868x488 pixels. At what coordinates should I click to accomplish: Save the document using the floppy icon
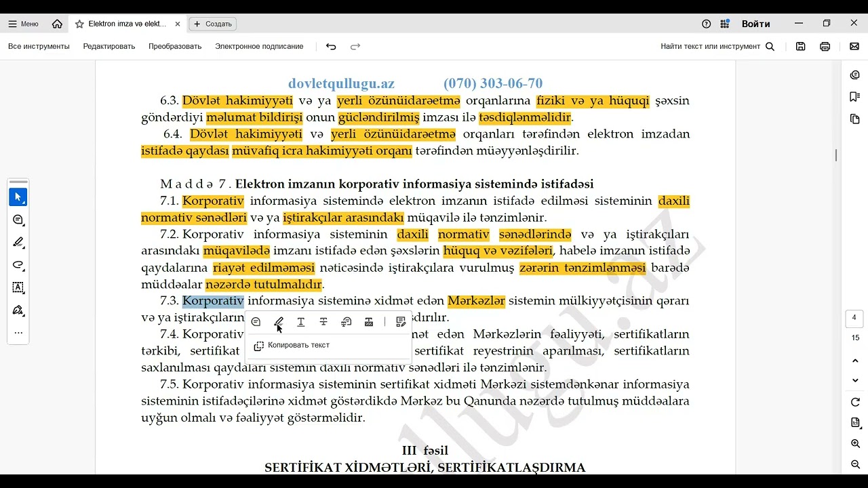(801, 47)
